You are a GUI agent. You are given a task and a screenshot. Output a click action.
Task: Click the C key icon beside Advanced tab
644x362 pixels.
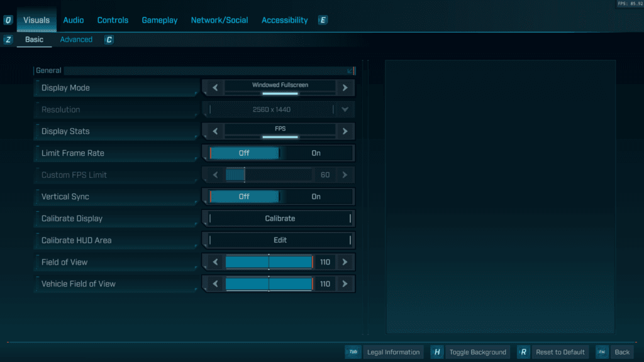coord(109,39)
